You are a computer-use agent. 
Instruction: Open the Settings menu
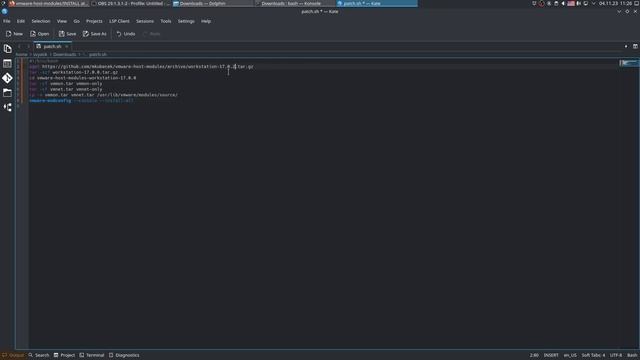(x=186, y=21)
